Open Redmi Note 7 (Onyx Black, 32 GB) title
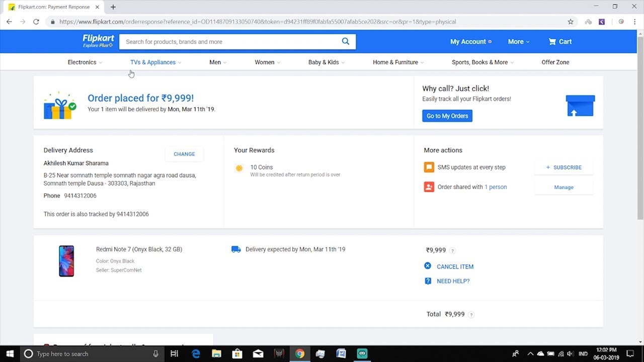Screen dimensions: 644x362 [139, 249]
